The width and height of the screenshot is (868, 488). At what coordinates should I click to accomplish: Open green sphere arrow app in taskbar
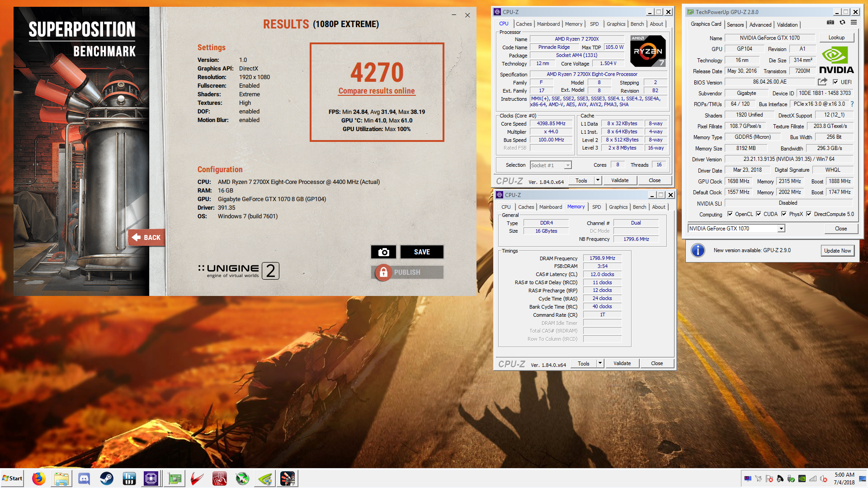tap(242, 479)
